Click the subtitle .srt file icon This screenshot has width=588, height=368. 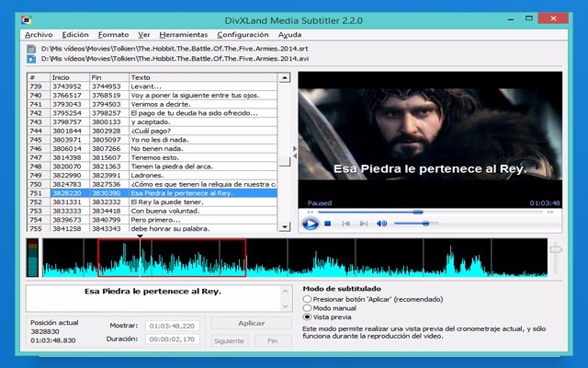tap(32, 47)
